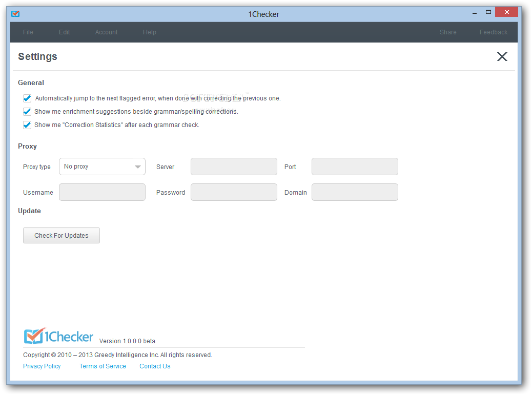Viewport: 532px width, 395px height.
Task: Uncheck automatically jump to next flagged error
Action: tap(27, 98)
